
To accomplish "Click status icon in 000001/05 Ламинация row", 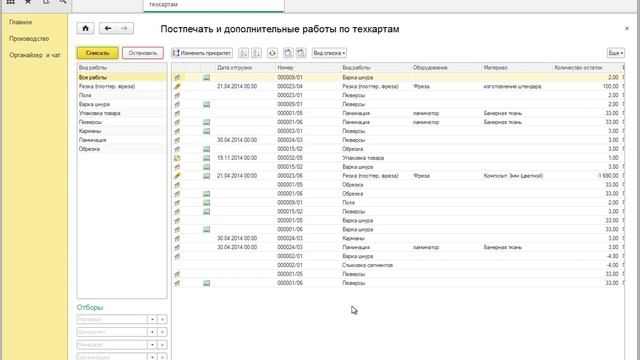I will pos(177,113).
